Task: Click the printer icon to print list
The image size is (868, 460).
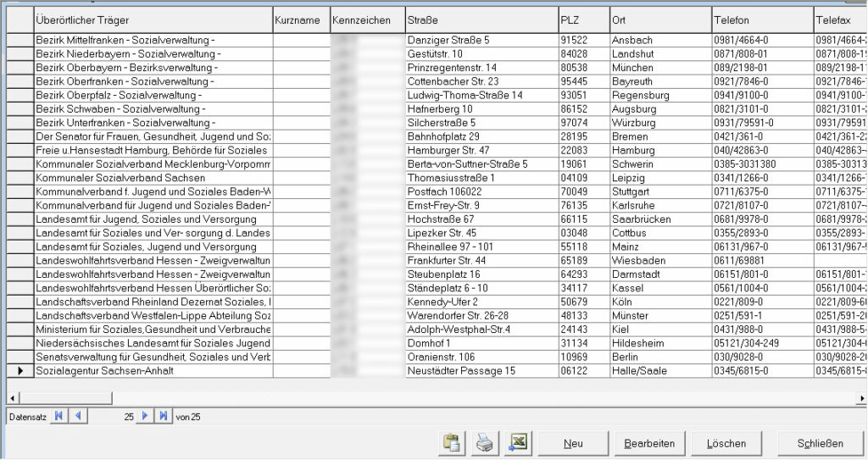Action: tap(484, 443)
